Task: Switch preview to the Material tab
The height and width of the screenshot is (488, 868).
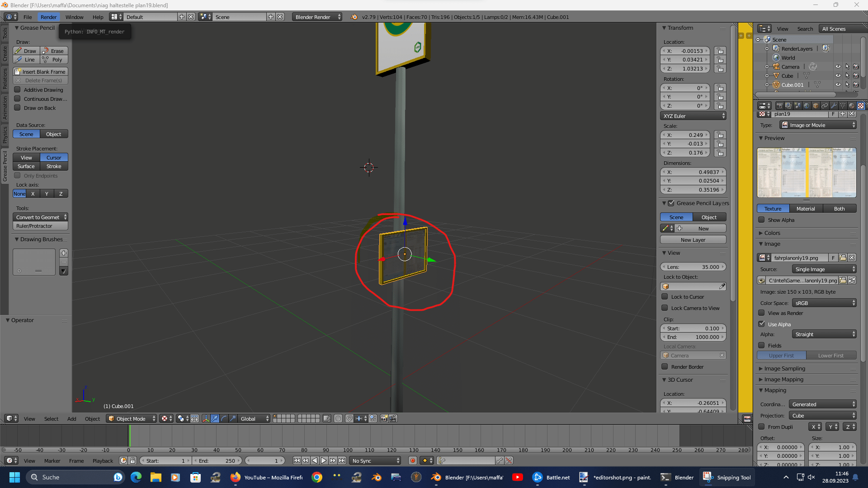Action: coord(806,209)
